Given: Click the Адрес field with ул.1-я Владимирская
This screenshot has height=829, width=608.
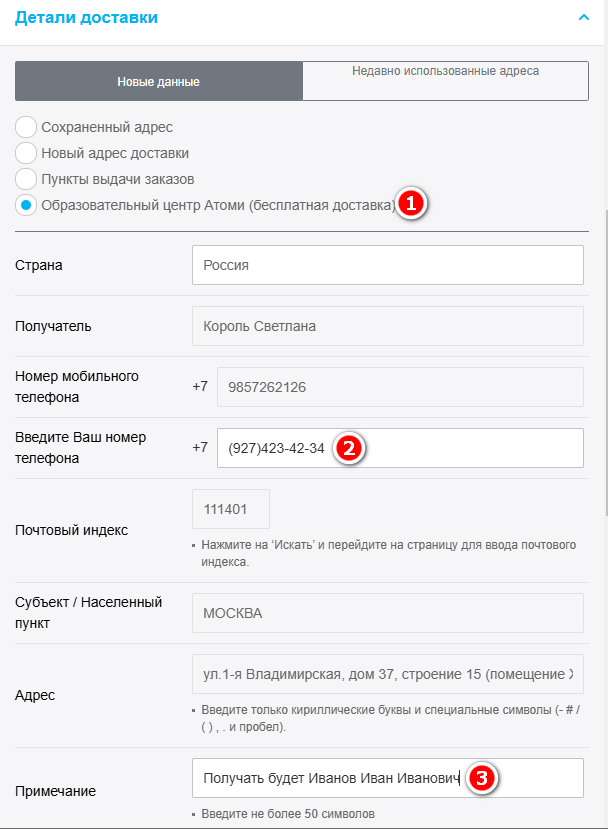Looking at the screenshot, I should pos(387,674).
